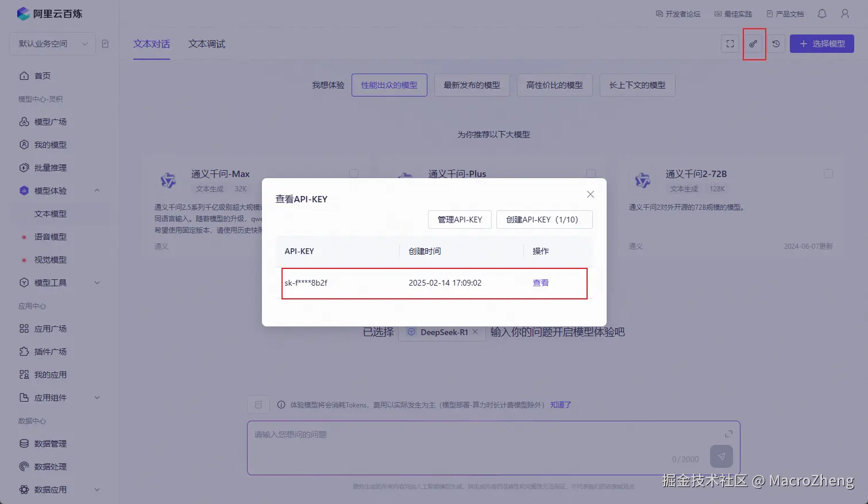The image size is (868, 504).
Task: Select 语音模型 in sidebar
Action: click(x=50, y=237)
